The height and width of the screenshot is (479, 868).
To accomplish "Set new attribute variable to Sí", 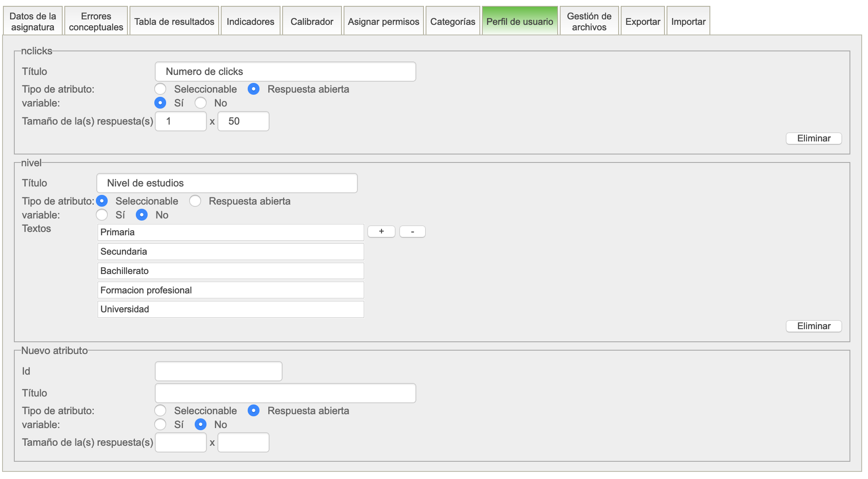I will [160, 425].
